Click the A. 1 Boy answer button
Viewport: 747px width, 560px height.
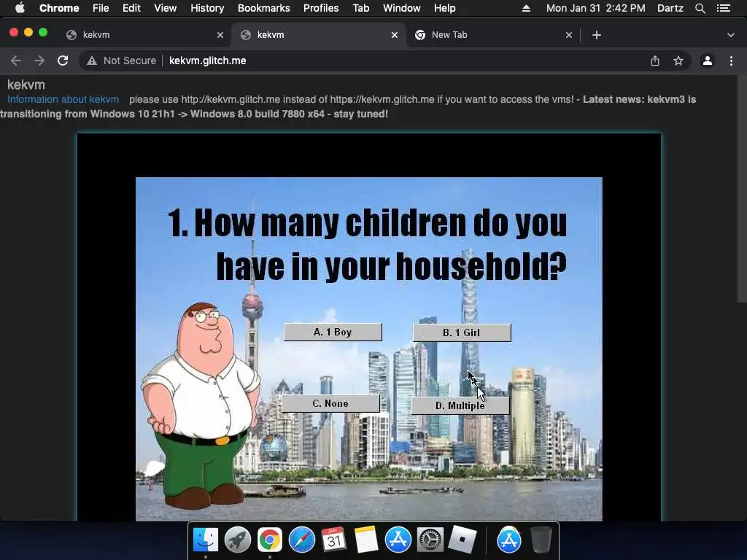tap(333, 332)
